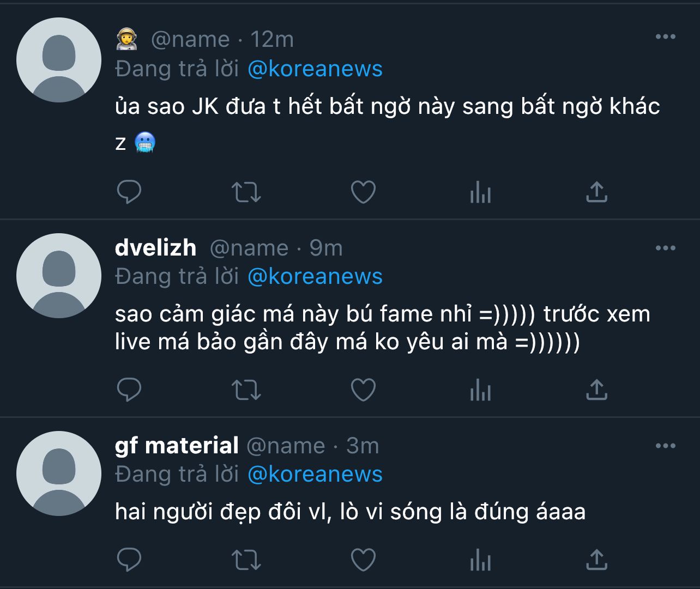Reply to dvelizh's tweet
This screenshot has width=700, height=589.
tap(129, 390)
